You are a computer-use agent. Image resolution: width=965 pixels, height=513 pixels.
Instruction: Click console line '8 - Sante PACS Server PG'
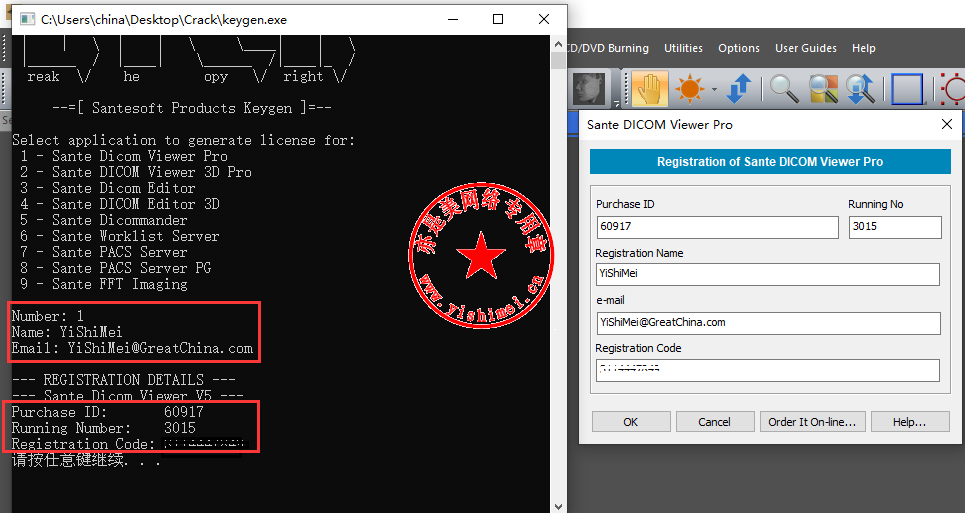(116, 268)
